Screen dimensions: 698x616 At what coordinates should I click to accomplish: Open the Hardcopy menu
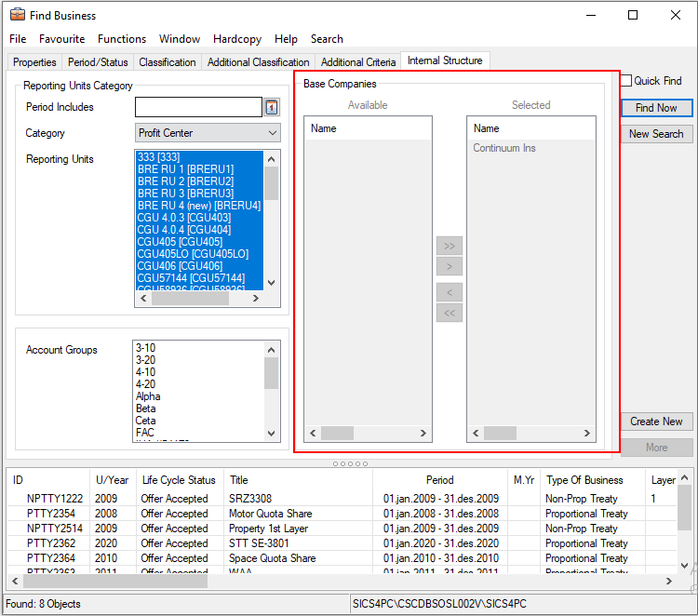[x=236, y=39]
